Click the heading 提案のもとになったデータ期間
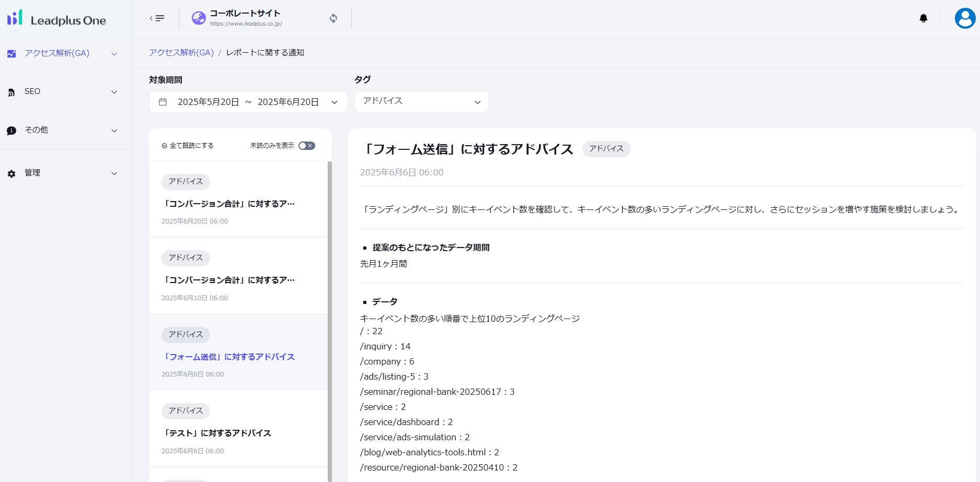Image resolution: width=980 pixels, height=482 pixels. (x=431, y=248)
